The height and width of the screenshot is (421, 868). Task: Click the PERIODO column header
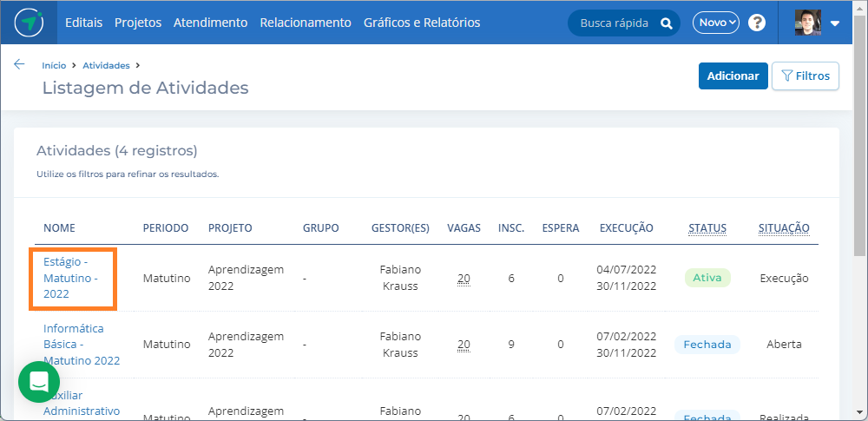(x=166, y=228)
